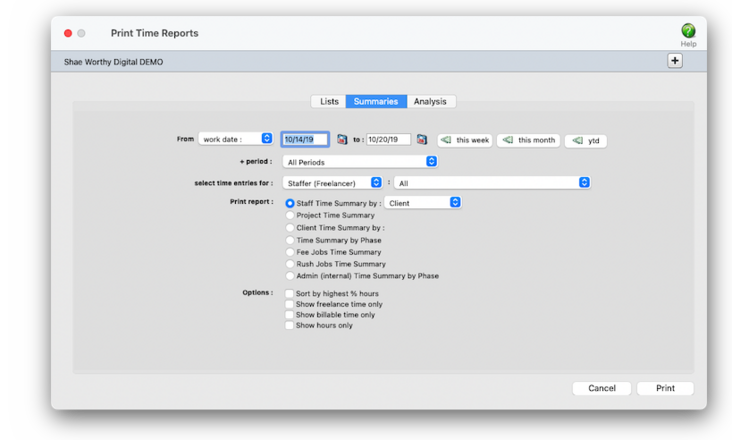Select Time Summary by Phase radio button
The width and height of the screenshot is (732, 440).
click(290, 240)
